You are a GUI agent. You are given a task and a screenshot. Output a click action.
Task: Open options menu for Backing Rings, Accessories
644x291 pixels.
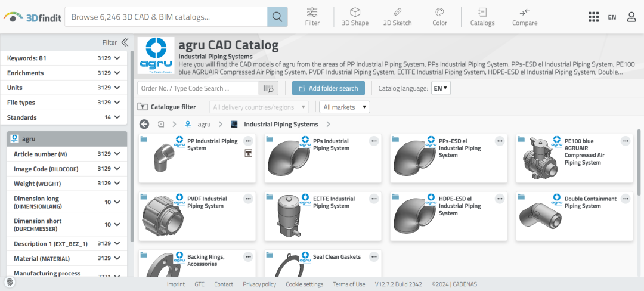pyautogui.click(x=248, y=257)
